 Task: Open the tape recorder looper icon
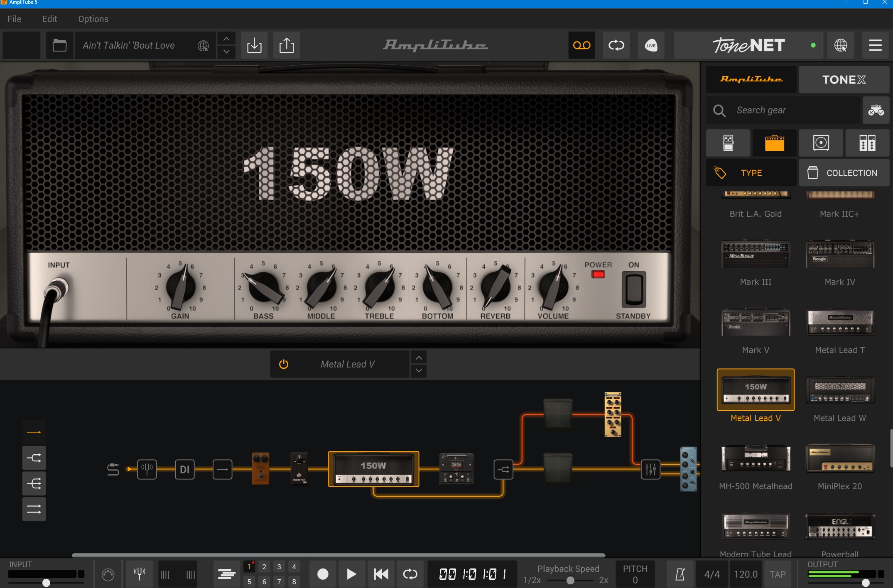click(581, 45)
